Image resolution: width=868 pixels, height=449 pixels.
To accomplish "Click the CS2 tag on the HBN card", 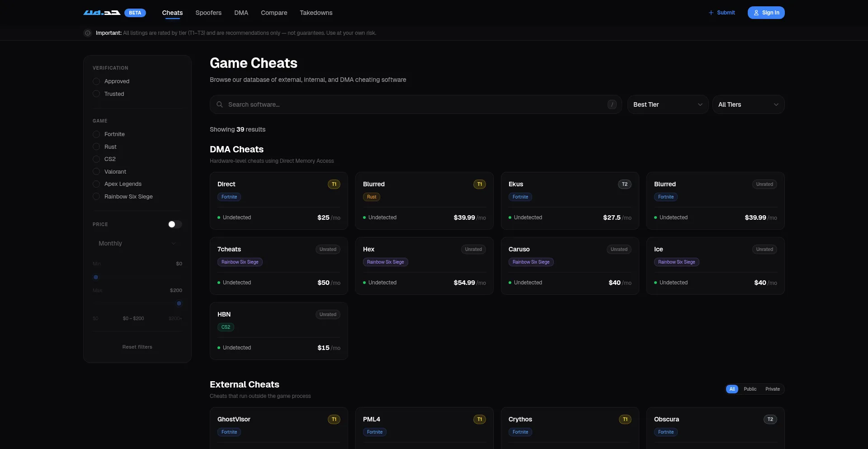I will coord(226,327).
